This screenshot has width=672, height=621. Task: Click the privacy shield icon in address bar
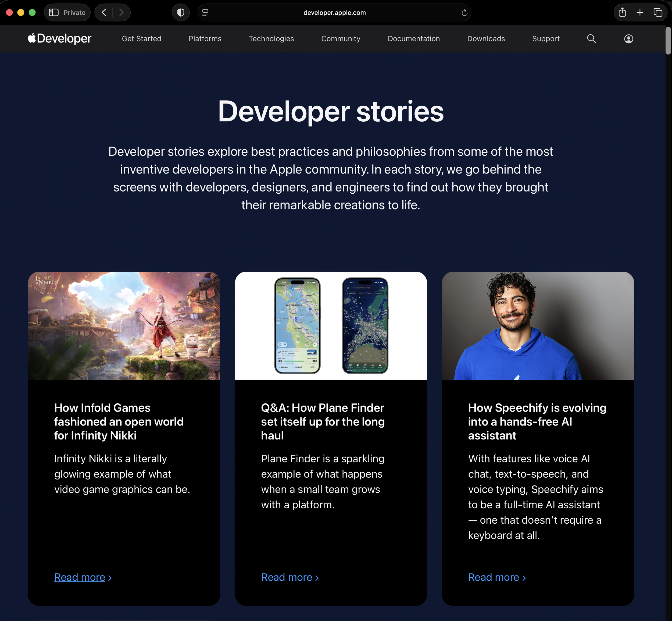point(181,12)
